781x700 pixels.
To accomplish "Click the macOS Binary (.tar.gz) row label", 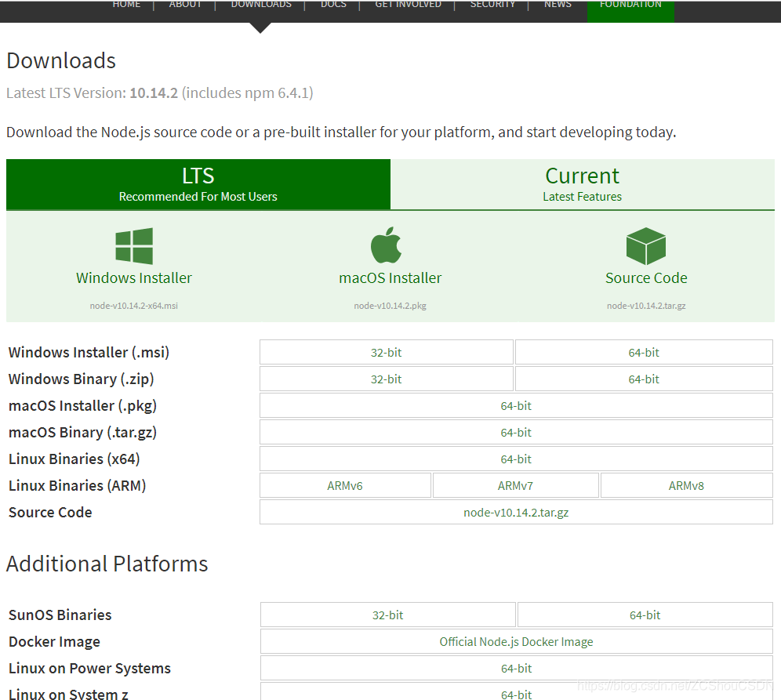I will [82, 433].
